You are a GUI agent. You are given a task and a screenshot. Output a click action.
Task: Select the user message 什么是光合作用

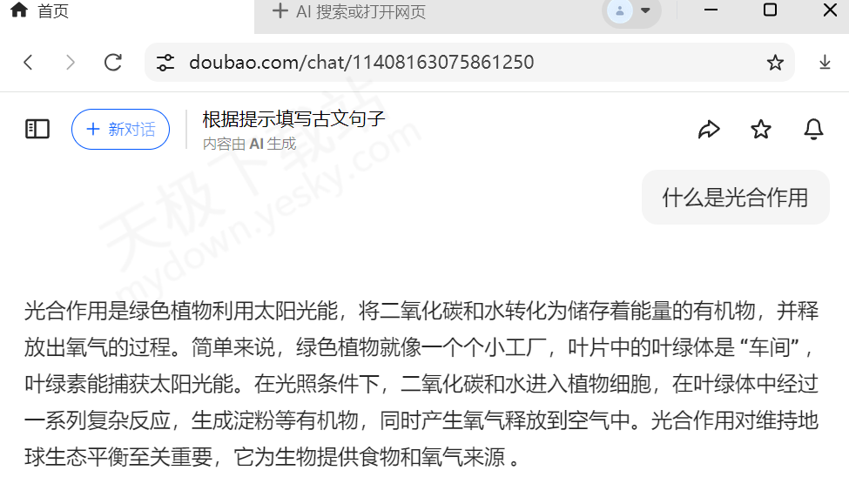tap(735, 197)
